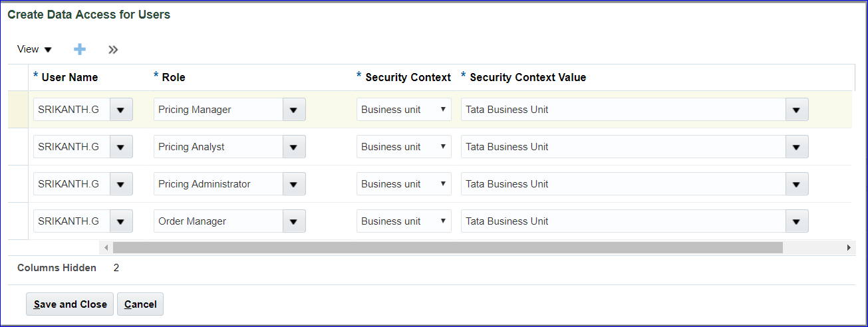Open Security Context Value dropdown in first row

pyautogui.click(x=796, y=110)
